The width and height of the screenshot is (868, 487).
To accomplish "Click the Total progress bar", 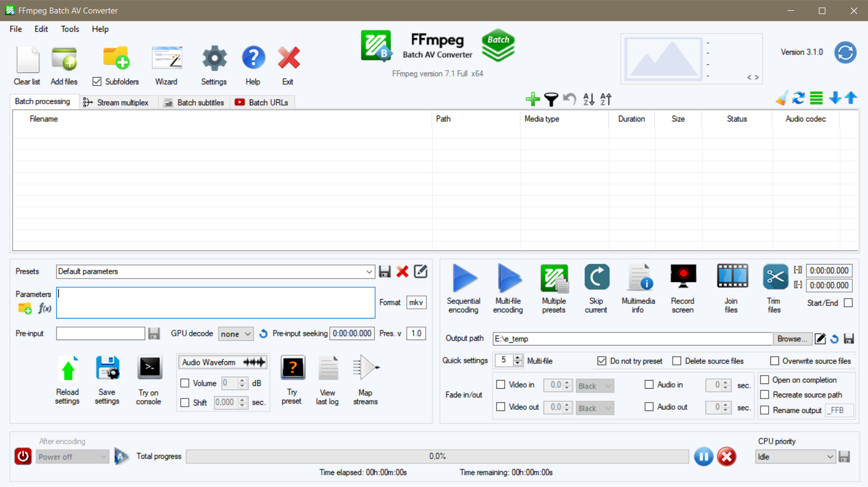I will tap(438, 457).
